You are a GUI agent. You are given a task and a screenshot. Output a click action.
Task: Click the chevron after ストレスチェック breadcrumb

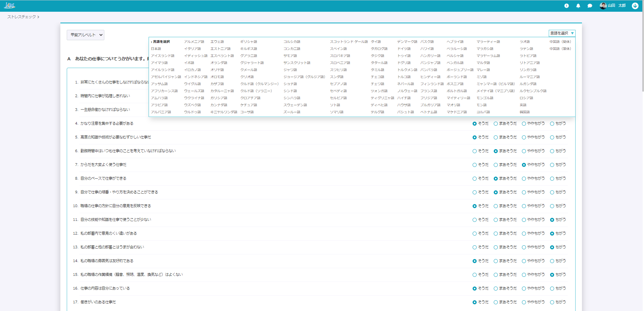39,17
